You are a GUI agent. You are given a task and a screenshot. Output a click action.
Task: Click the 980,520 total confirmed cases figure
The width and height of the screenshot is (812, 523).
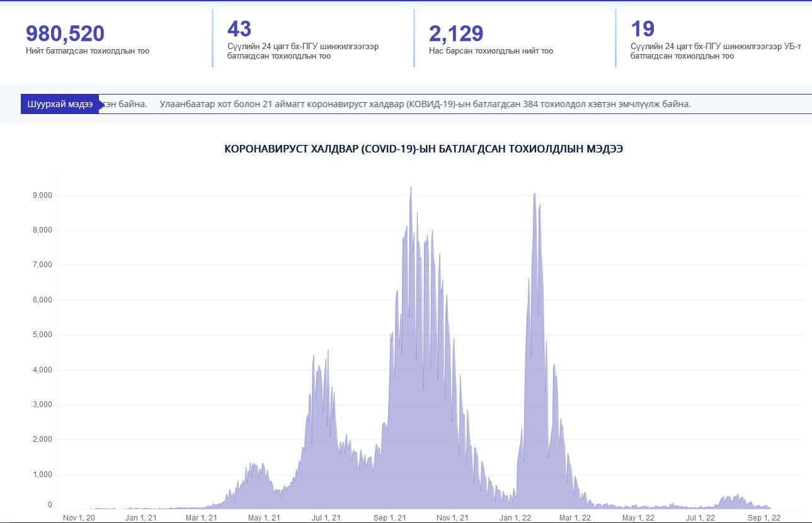click(65, 34)
